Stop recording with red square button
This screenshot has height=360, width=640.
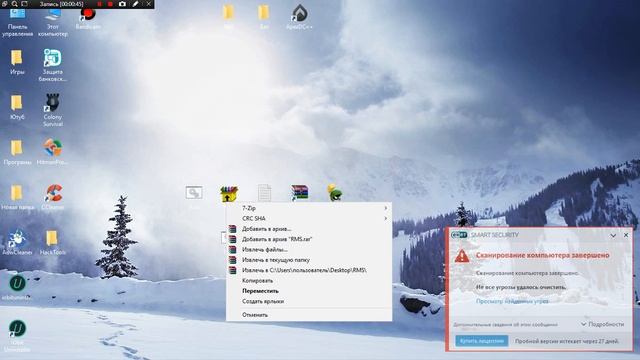pos(110,4)
